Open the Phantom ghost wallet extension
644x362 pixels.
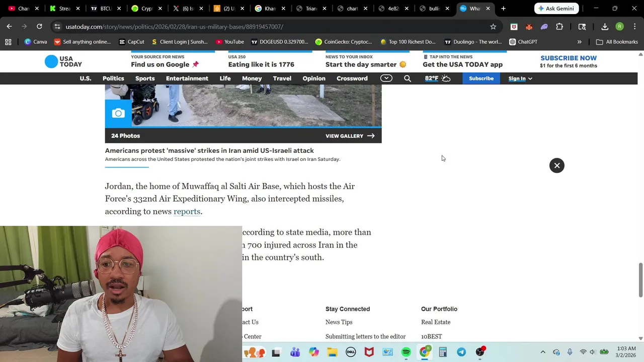click(544, 27)
